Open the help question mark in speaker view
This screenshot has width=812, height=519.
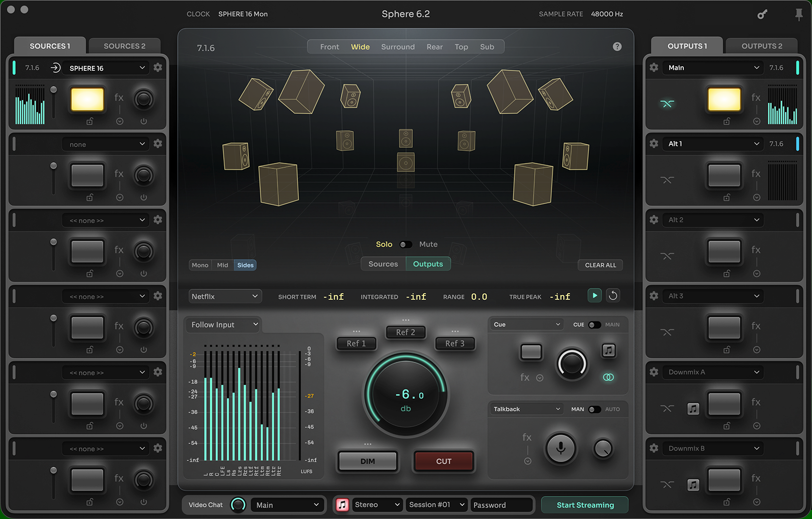click(617, 46)
